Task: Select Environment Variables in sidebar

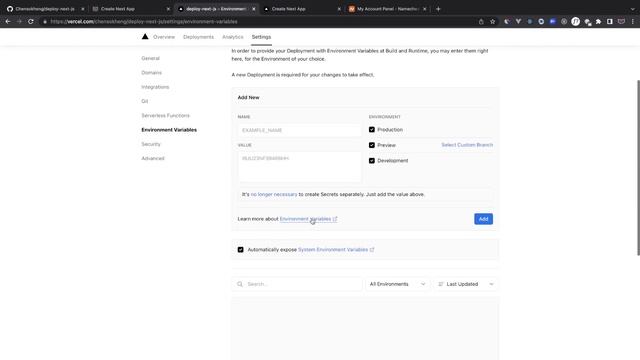Action: tap(169, 130)
